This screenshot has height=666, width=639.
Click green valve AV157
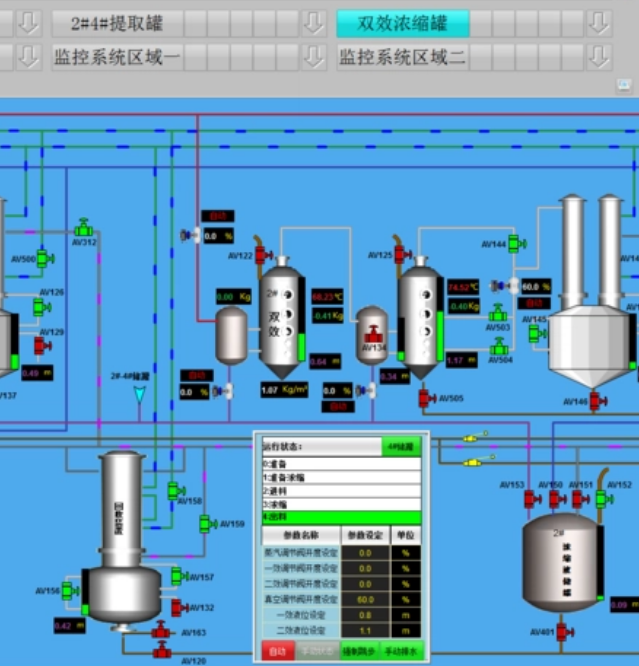(x=180, y=576)
